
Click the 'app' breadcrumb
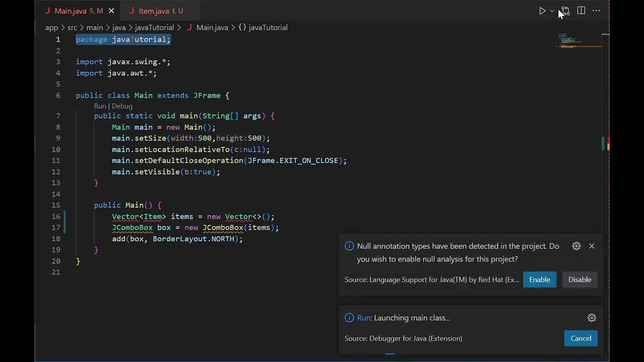tap(51, 28)
